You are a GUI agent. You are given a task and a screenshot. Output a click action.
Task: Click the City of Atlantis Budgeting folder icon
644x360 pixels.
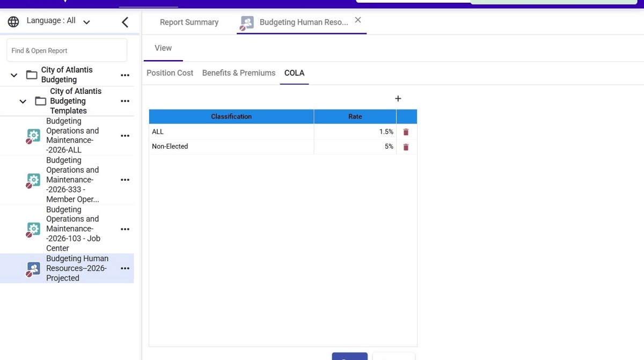click(32, 75)
